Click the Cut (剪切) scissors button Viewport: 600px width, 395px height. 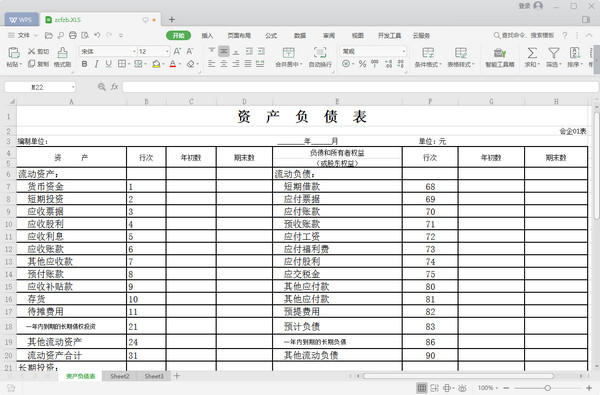(38, 51)
